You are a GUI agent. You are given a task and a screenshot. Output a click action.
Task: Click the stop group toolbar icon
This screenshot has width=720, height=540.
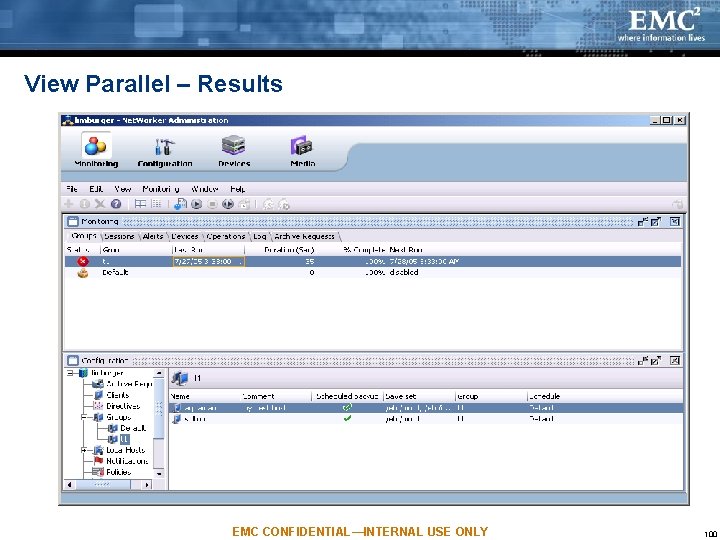tap(212, 204)
